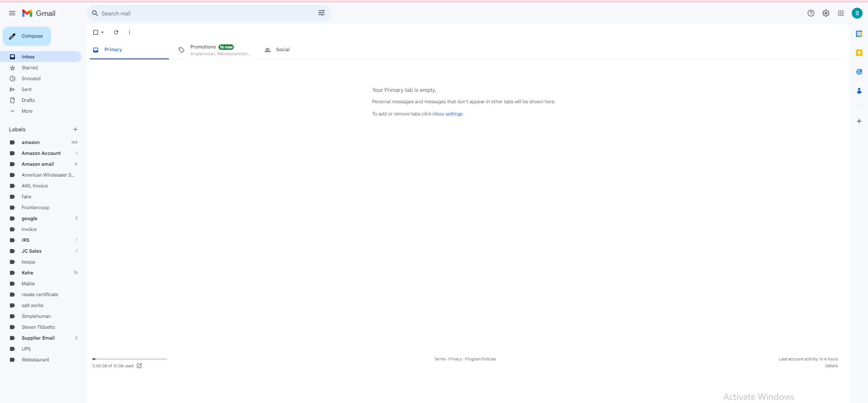The height and width of the screenshot is (403, 868).
Task: Open storage management external link icon
Action: tap(139, 366)
